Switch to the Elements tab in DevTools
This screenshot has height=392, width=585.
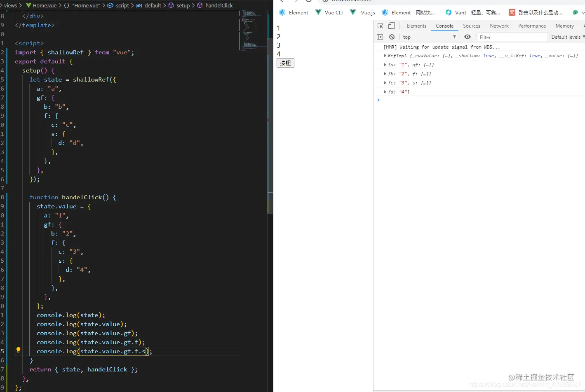[x=416, y=26]
